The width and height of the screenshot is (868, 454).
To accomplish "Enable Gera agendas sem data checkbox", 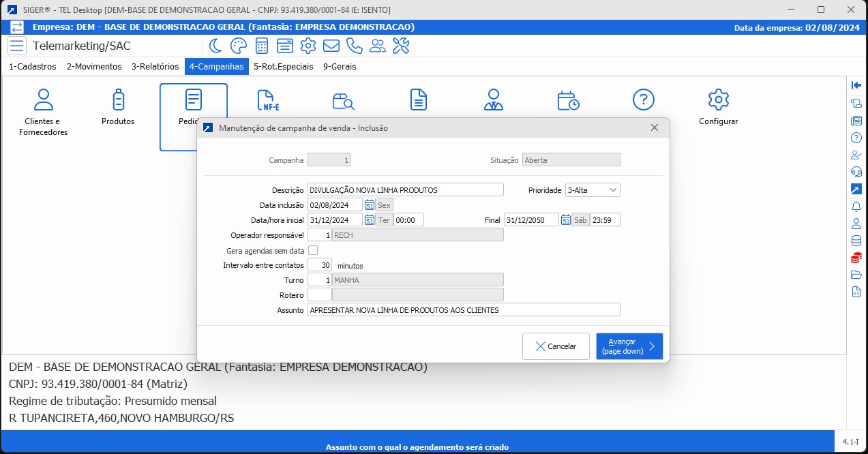I will [x=313, y=251].
